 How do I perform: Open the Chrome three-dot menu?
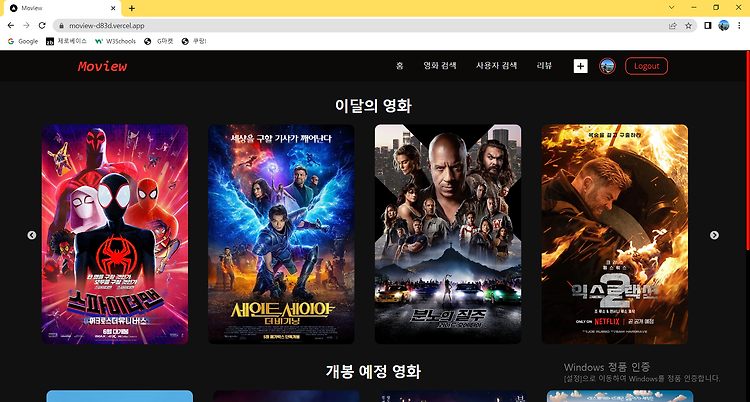tap(739, 26)
